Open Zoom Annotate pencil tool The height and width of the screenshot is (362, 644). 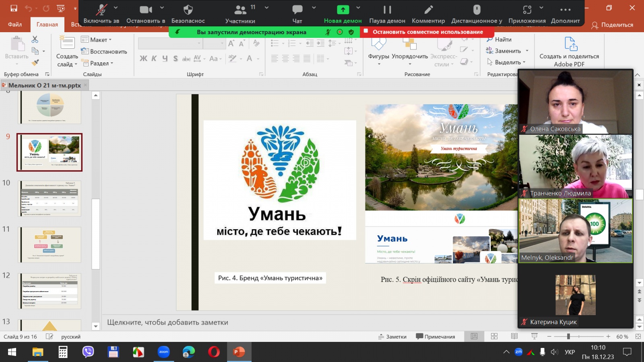[x=429, y=10]
